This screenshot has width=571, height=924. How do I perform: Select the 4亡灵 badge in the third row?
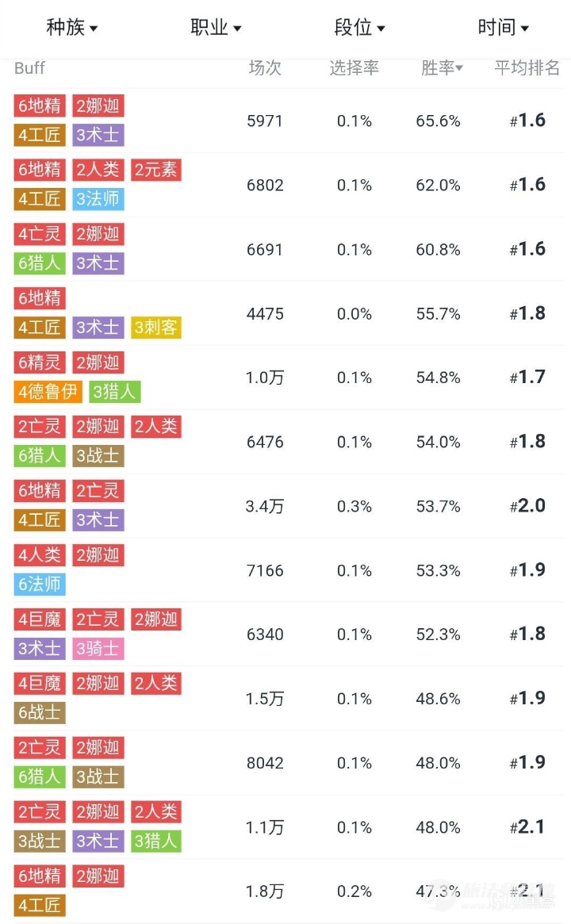click(x=39, y=234)
